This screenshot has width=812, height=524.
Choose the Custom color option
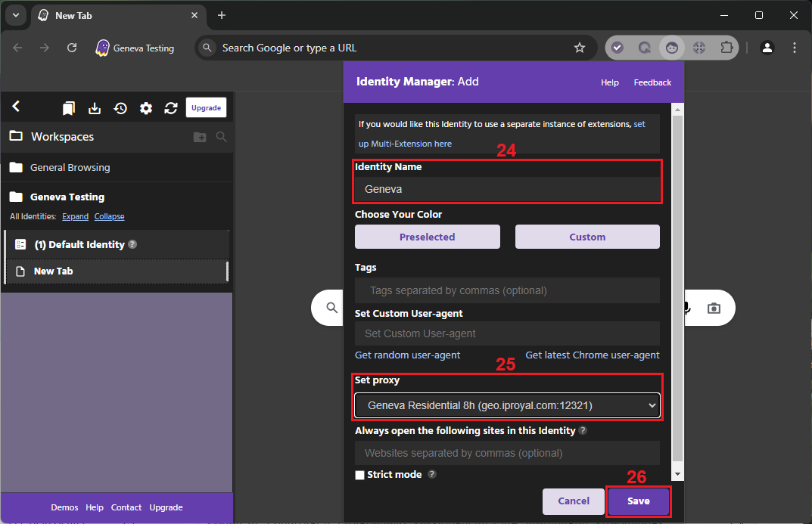pyautogui.click(x=587, y=237)
